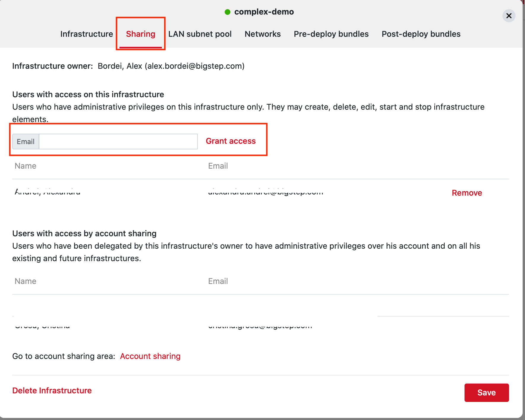The width and height of the screenshot is (525, 420).
Task: Click Delete Infrastructure
Action: click(x=52, y=391)
